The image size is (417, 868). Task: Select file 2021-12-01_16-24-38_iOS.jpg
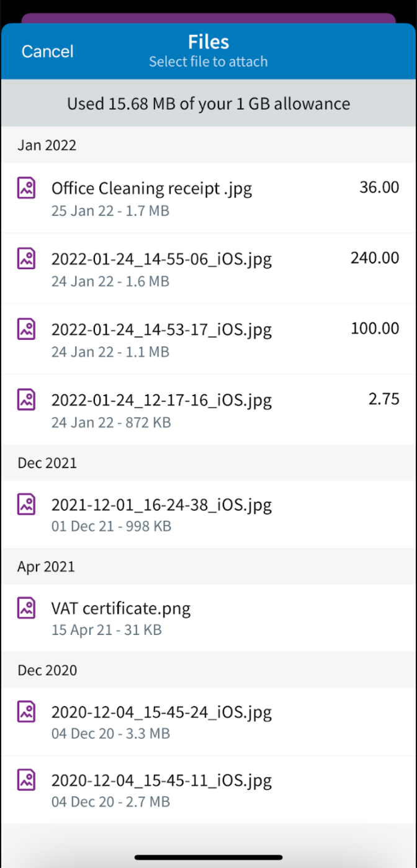click(x=161, y=505)
